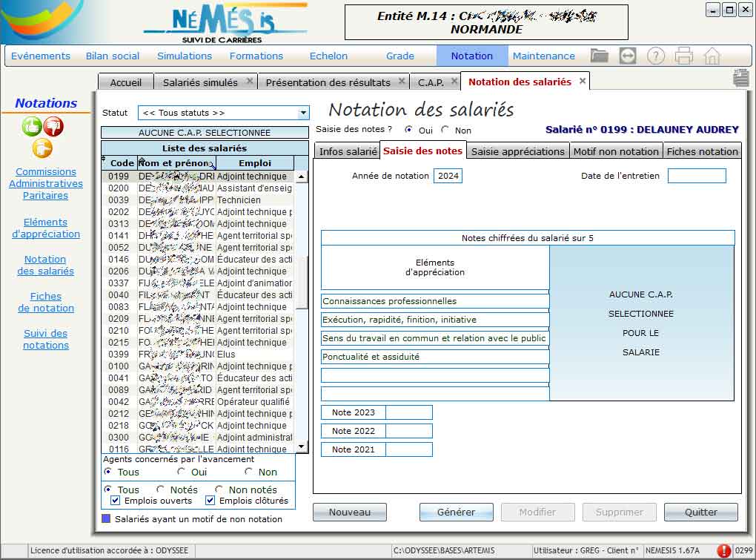Select 'Non' for Saisie des notes
This screenshot has width=756, height=560.
point(445,130)
